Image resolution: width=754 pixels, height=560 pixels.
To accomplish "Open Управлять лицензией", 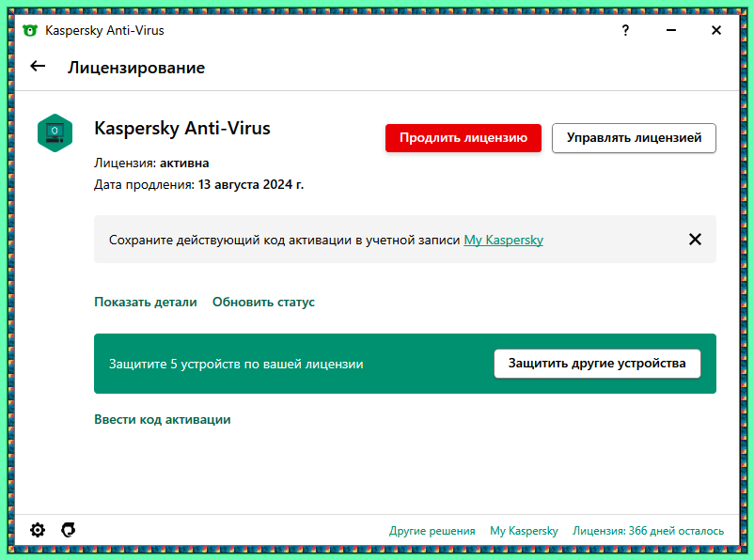I will [634, 138].
